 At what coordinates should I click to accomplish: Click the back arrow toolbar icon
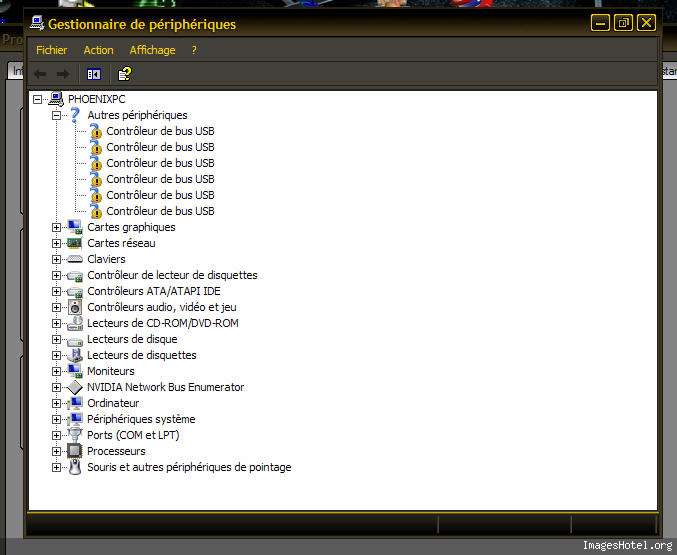tap(40, 74)
